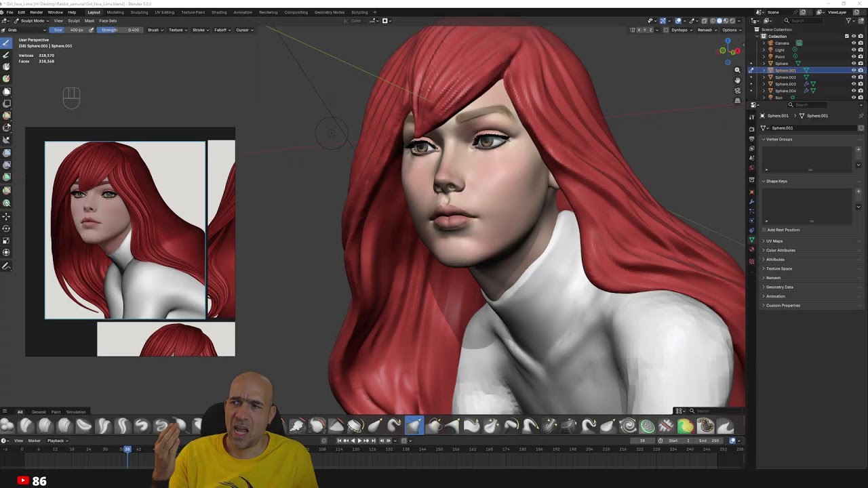Expand the UV Maps panel
This screenshot has height=488, width=868.
[774, 241]
